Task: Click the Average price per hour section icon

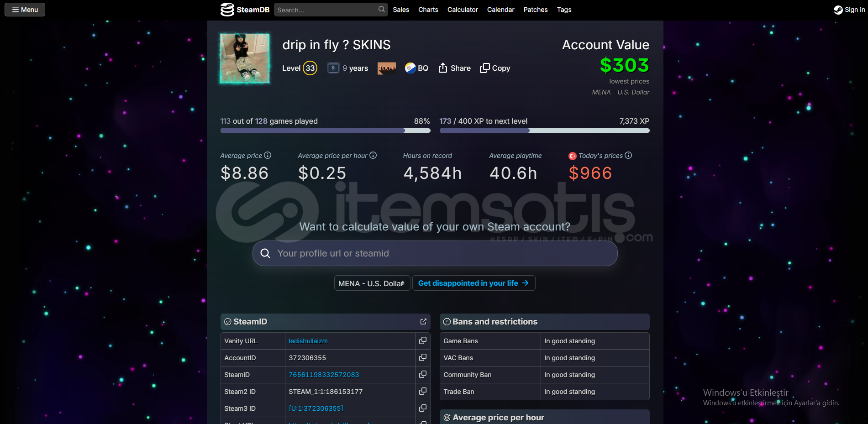Action: click(x=447, y=418)
